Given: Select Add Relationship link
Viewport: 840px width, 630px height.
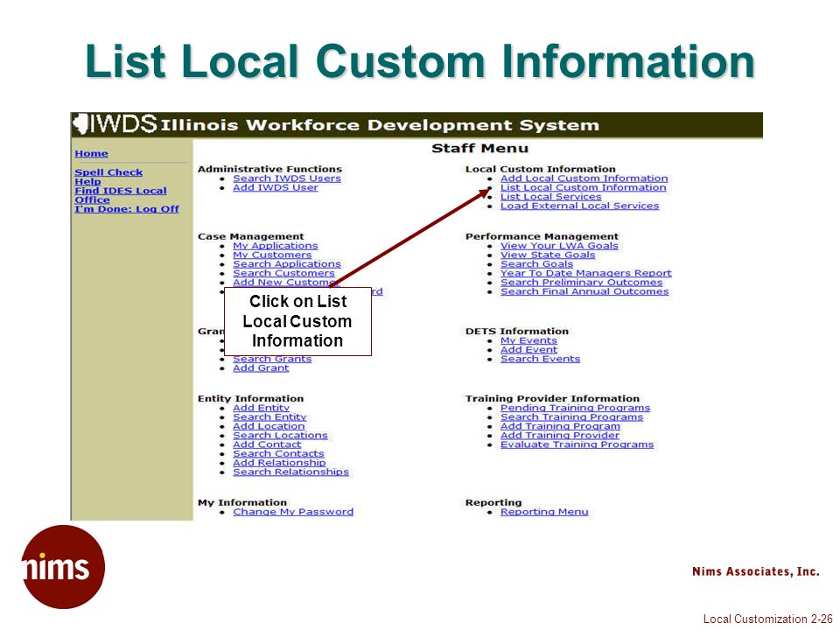Looking at the screenshot, I should pos(279,463).
